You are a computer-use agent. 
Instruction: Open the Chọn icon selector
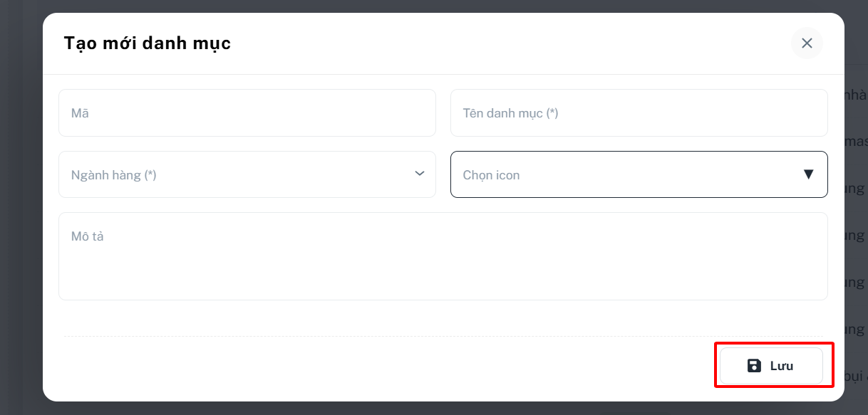(639, 174)
